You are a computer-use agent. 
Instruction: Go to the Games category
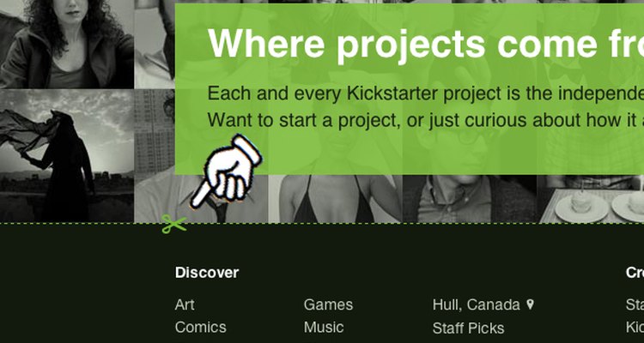(x=328, y=305)
